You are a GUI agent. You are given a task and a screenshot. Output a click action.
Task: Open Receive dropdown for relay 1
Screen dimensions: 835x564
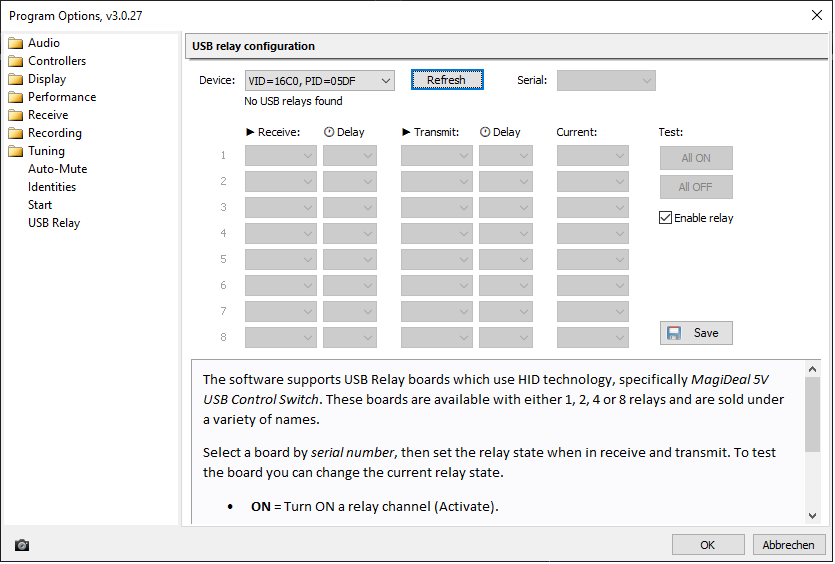281,155
